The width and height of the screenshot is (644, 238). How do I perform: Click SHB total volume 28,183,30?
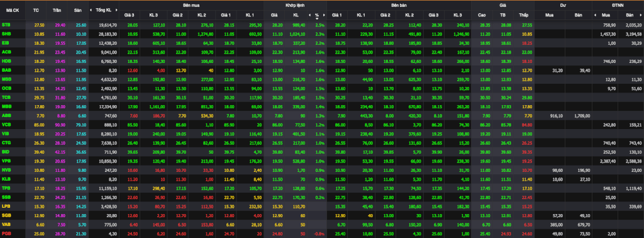108,34
